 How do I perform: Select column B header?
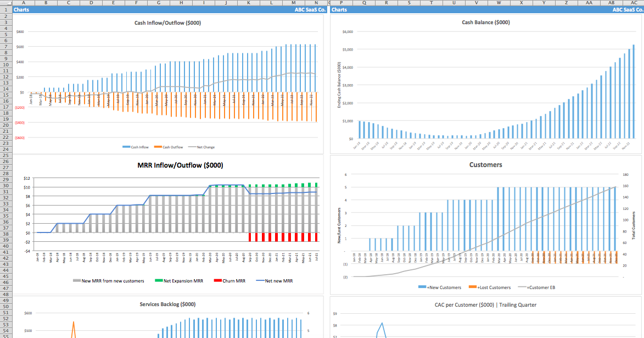click(46, 3)
